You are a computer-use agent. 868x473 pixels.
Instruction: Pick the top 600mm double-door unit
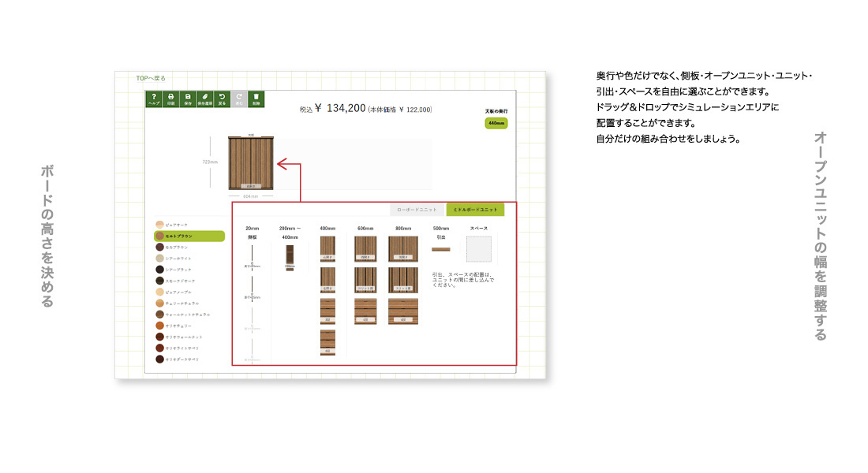click(365, 248)
